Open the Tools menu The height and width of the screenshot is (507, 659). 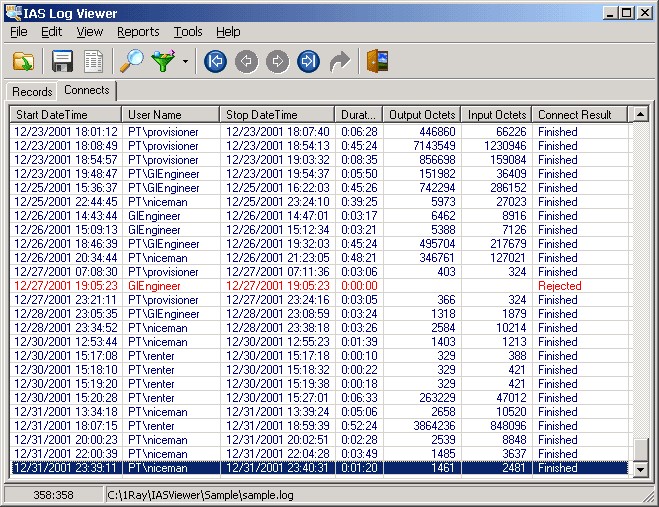[x=188, y=32]
